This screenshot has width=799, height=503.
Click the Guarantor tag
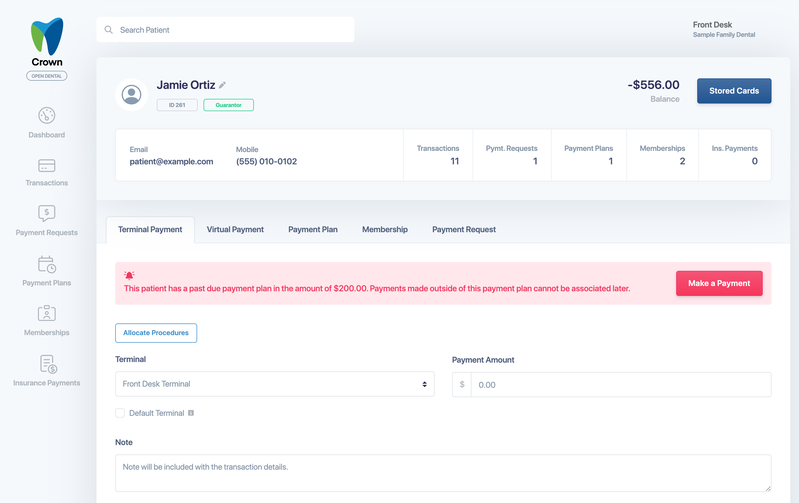(228, 105)
